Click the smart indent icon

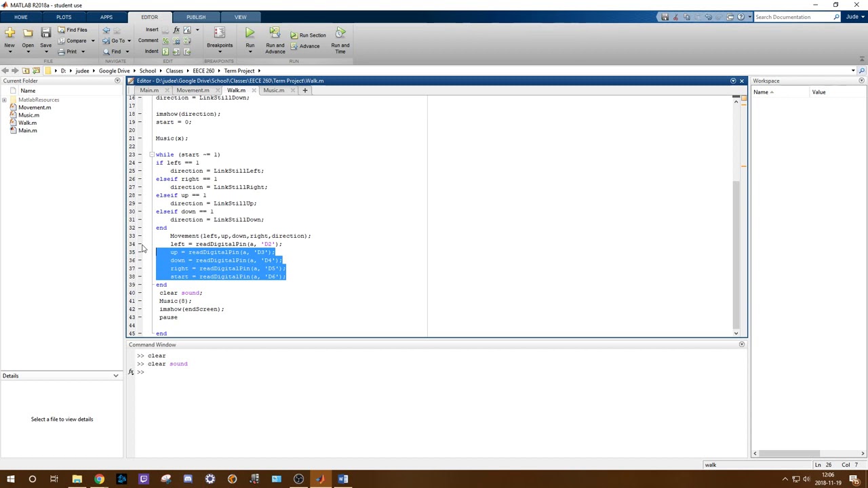click(165, 52)
